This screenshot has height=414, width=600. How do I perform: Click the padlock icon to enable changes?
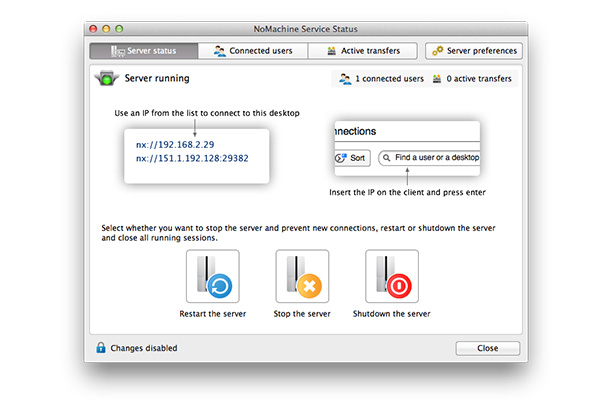pos(101,348)
